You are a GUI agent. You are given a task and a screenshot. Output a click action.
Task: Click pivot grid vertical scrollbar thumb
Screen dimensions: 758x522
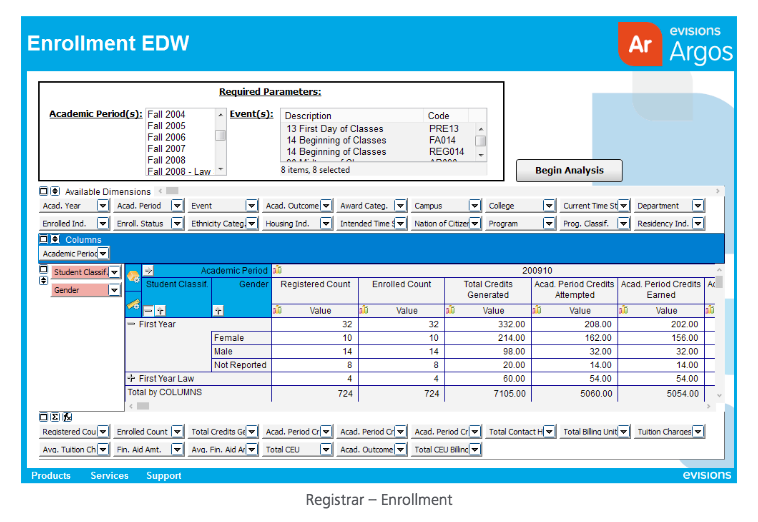(x=719, y=281)
